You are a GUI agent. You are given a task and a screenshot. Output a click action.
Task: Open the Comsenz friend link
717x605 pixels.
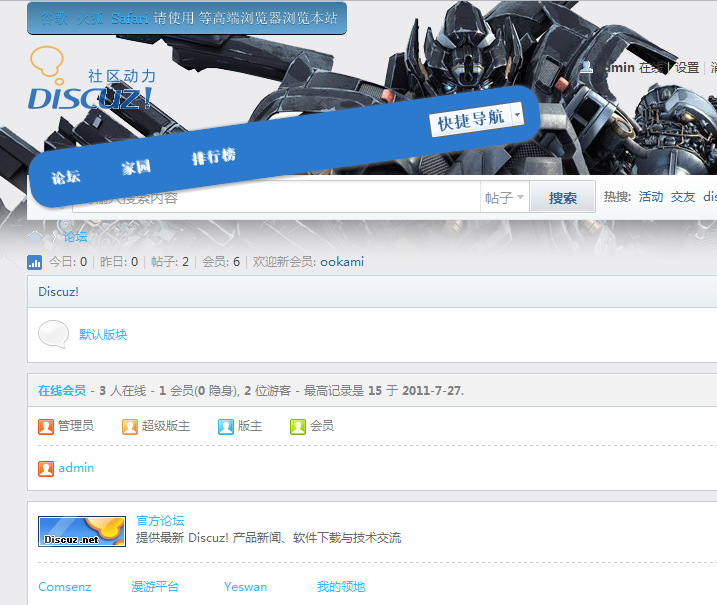pos(64,587)
